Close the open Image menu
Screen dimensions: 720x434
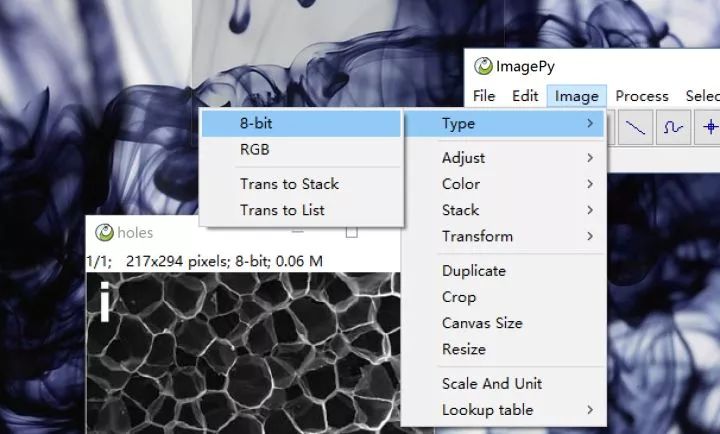click(577, 96)
